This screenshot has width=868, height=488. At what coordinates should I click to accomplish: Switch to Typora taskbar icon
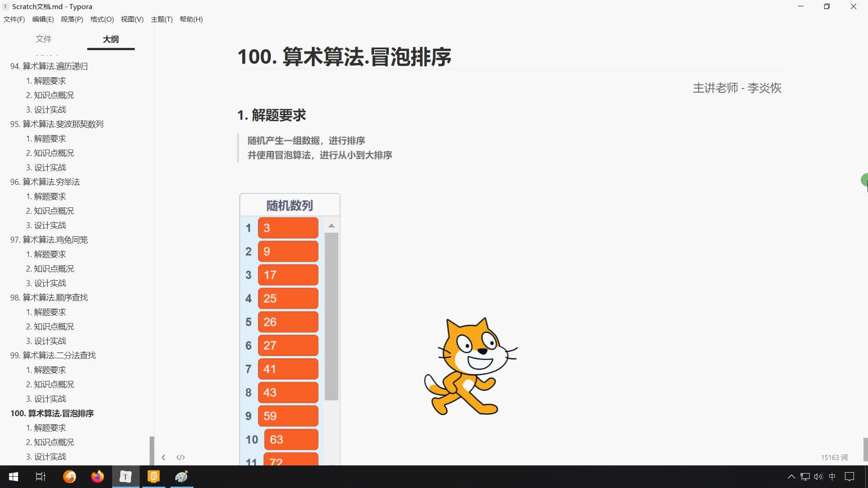coord(126,477)
